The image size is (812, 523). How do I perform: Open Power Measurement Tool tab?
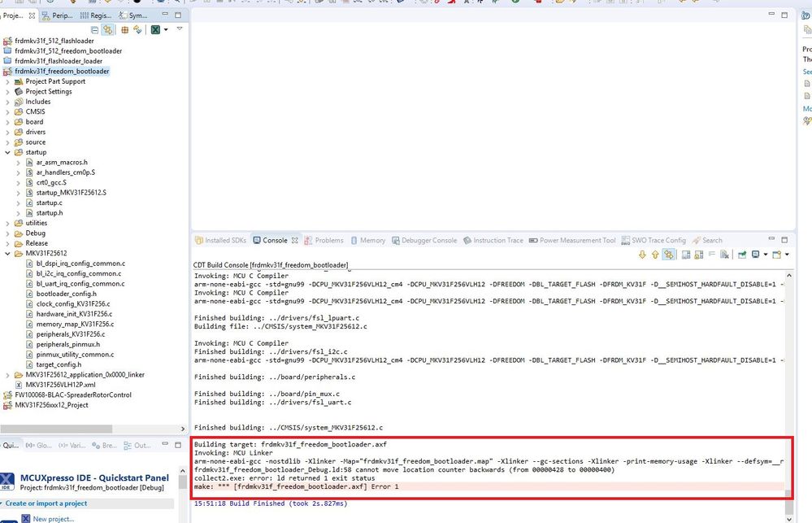pos(572,241)
